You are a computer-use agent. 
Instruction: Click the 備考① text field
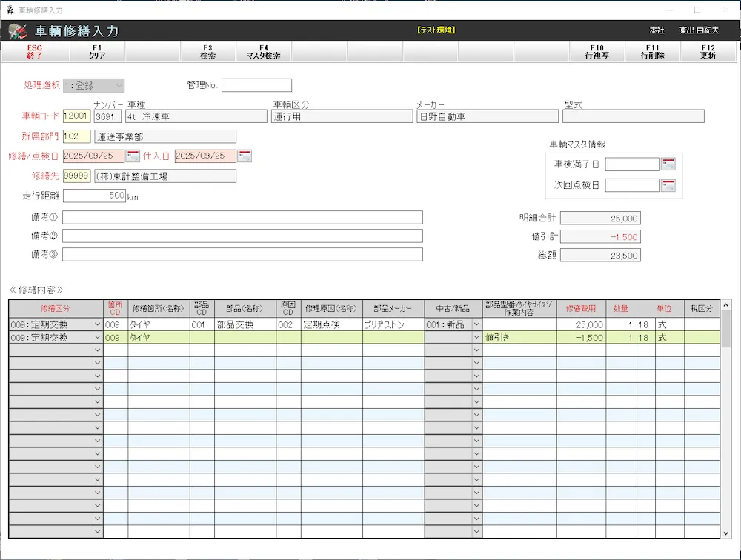(242, 217)
